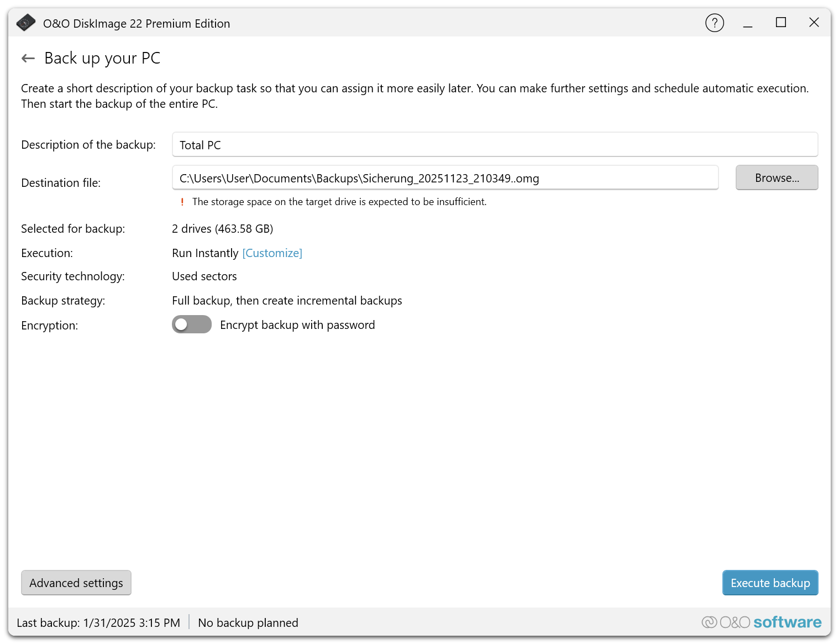Click the '2 drives (463.58 GB)' selection text
The width and height of the screenshot is (839, 644).
(x=222, y=229)
